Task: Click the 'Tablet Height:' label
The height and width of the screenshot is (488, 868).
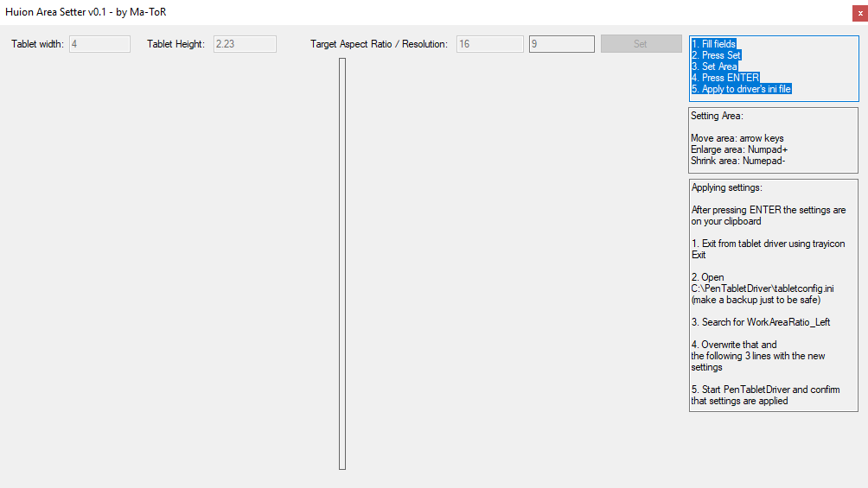Action: click(176, 44)
